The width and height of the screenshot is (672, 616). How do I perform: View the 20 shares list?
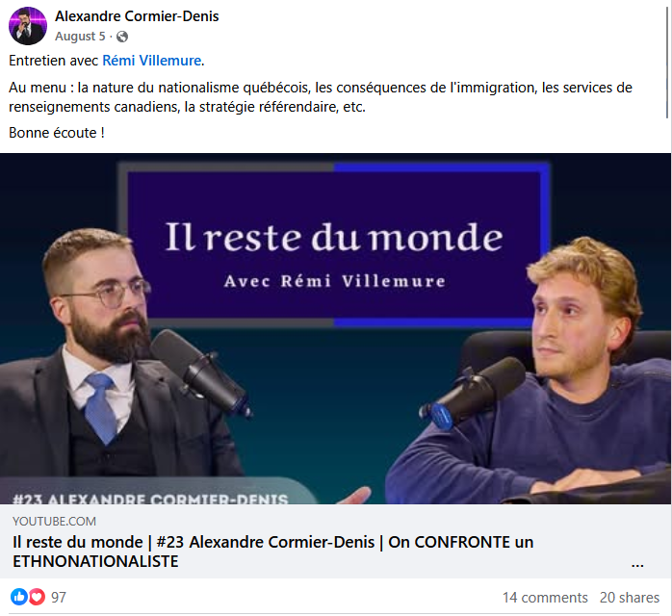(629, 597)
